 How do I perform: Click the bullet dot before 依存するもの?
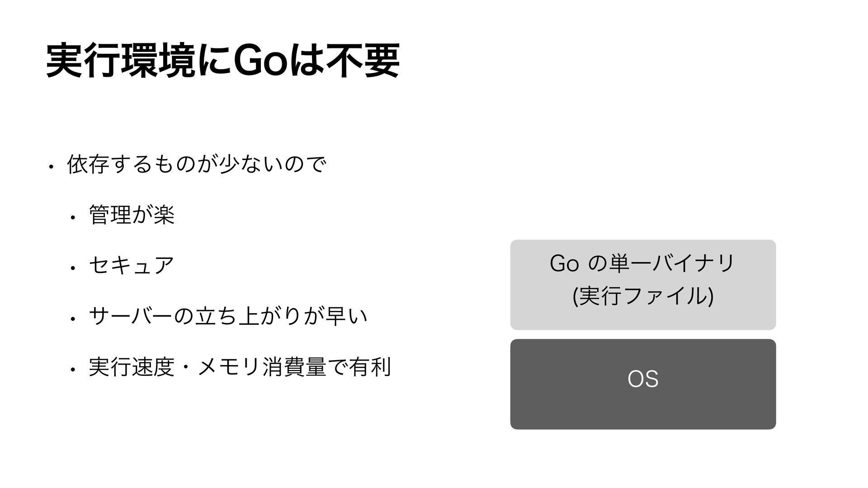52,168
